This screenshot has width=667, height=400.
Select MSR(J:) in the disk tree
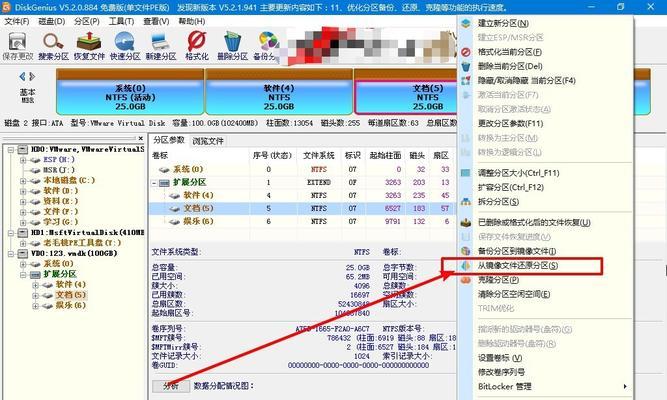click(59, 170)
